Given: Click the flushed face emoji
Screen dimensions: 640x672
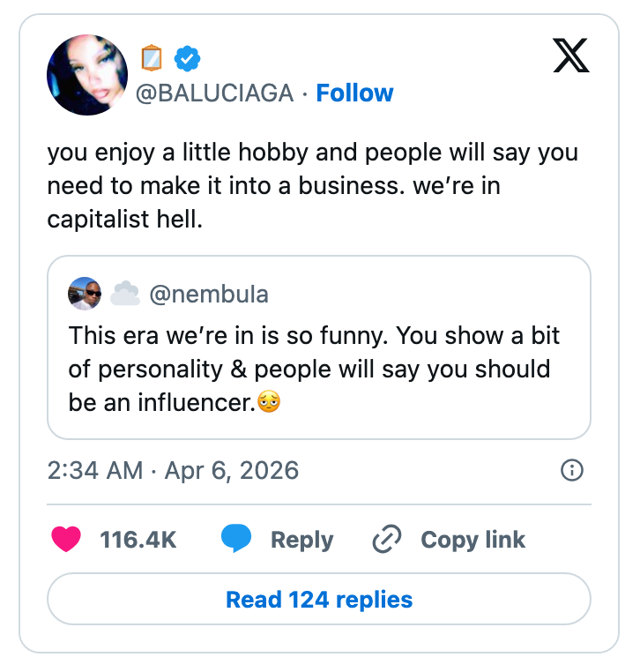Looking at the screenshot, I should click(269, 403).
